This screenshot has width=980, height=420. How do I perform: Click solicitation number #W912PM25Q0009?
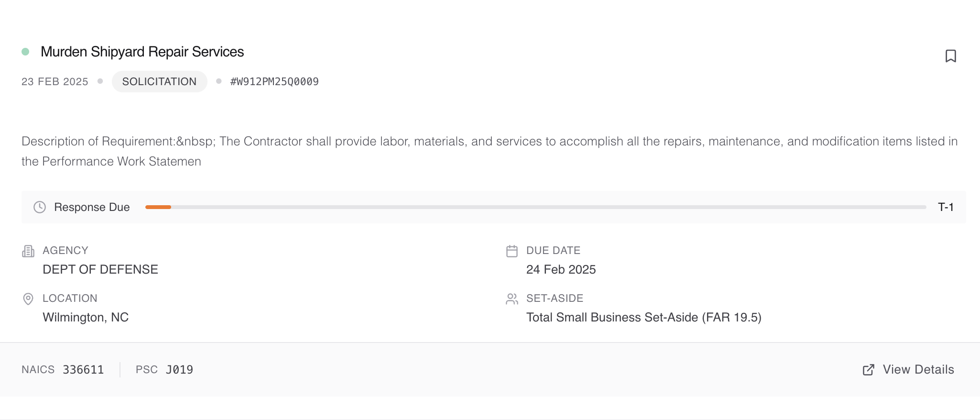274,82
